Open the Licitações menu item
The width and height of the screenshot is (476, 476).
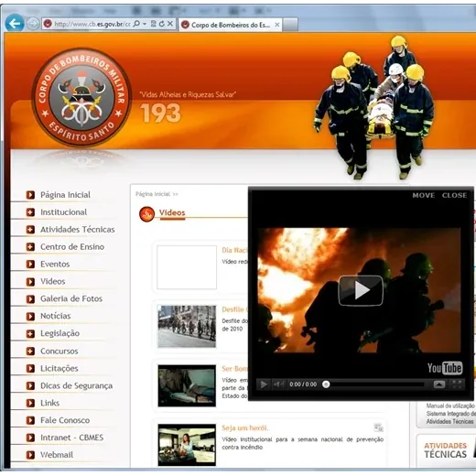coord(59,368)
